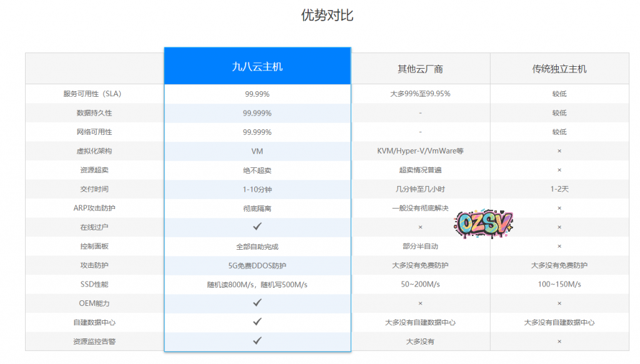Click the × for 传统独立主机 in 资源监控告警 row
This screenshot has width=640, height=364.
pyautogui.click(x=559, y=342)
